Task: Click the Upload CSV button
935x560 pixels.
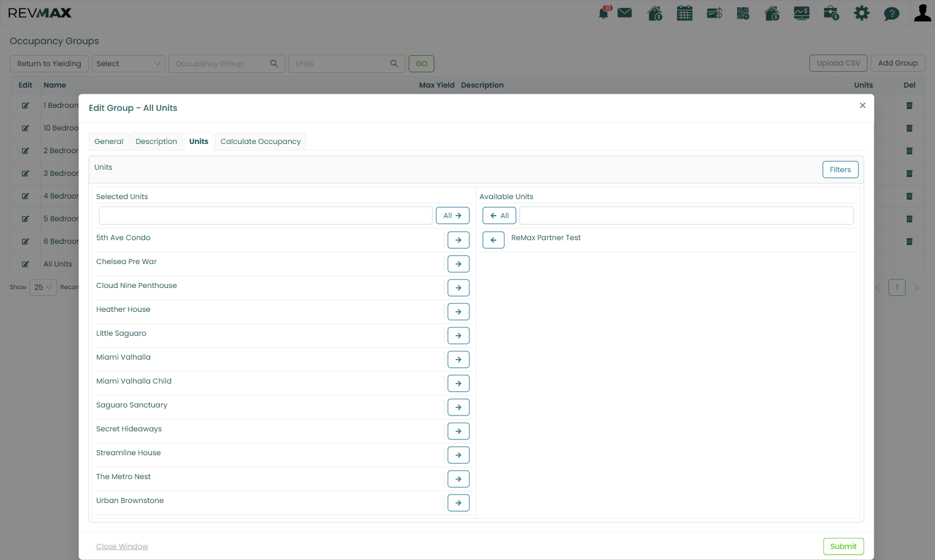Action: coord(838,63)
